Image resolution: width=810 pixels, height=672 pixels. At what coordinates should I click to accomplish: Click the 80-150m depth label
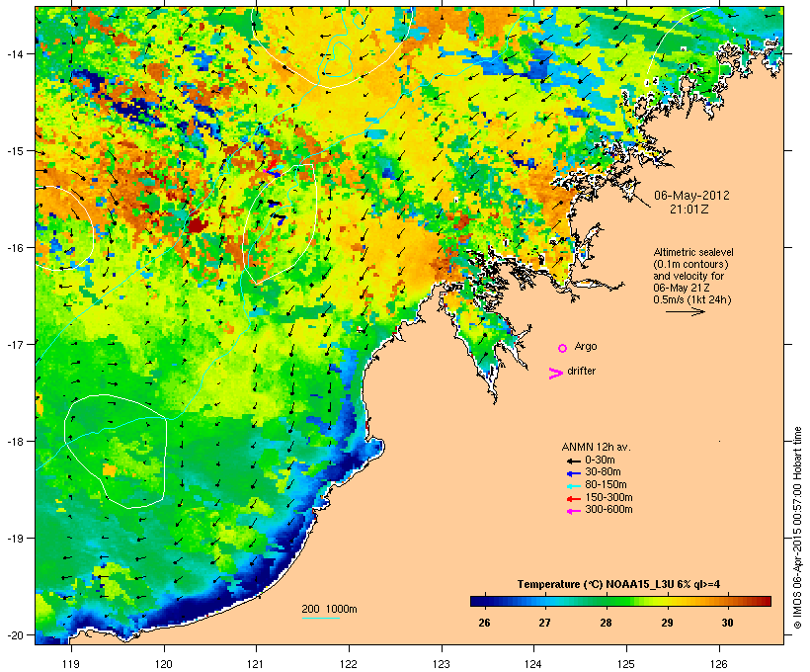click(606, 485)
